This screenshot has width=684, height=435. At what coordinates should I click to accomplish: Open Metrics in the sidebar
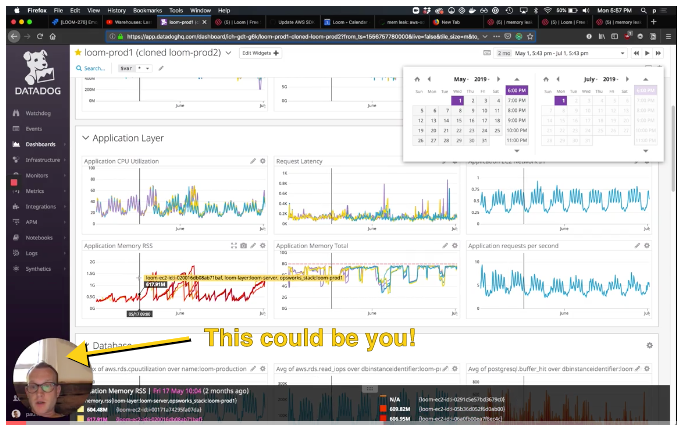34,191
